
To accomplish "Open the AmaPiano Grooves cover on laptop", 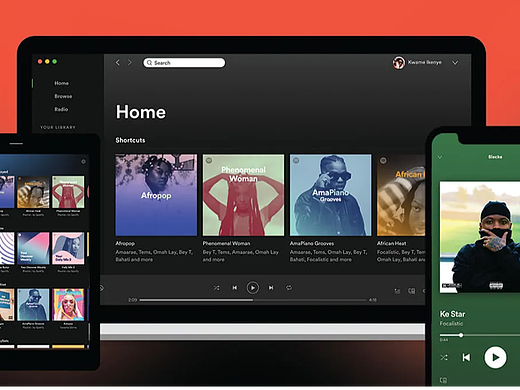I will click(x=331, y=195).
